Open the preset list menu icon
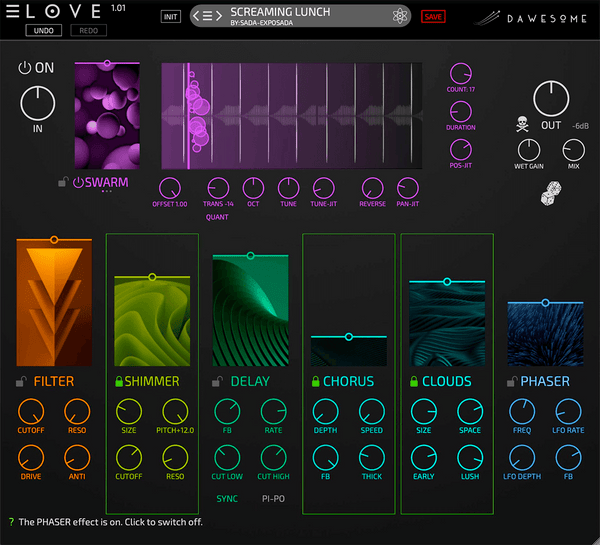600x545 pixels. [x=208, y=16]
